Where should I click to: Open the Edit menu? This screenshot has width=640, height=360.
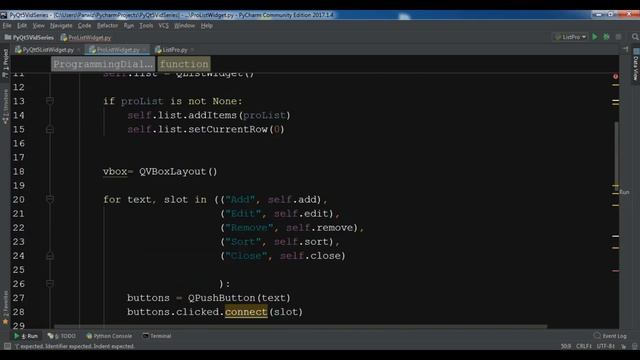(22, 26)
